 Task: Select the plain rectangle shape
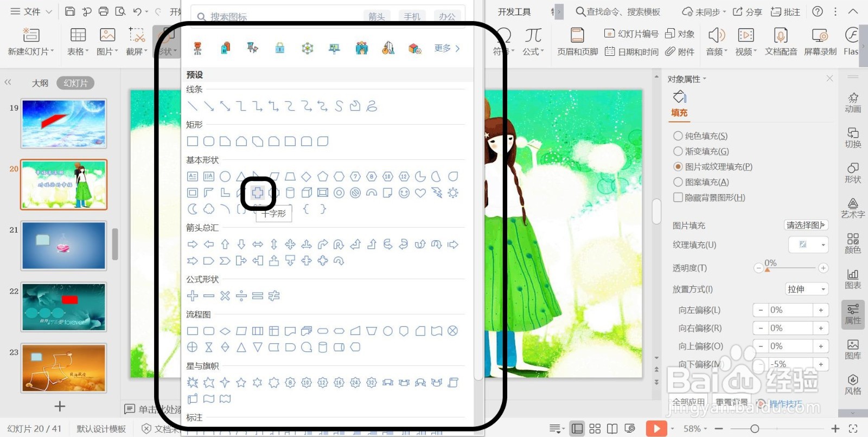click(x=193, y=142)
